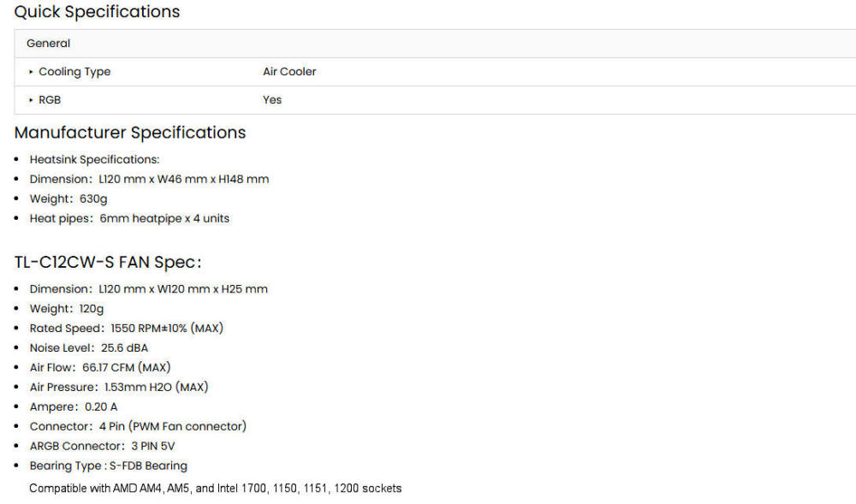Click the arrow marker beside Cooling Type

click(32, 72)
